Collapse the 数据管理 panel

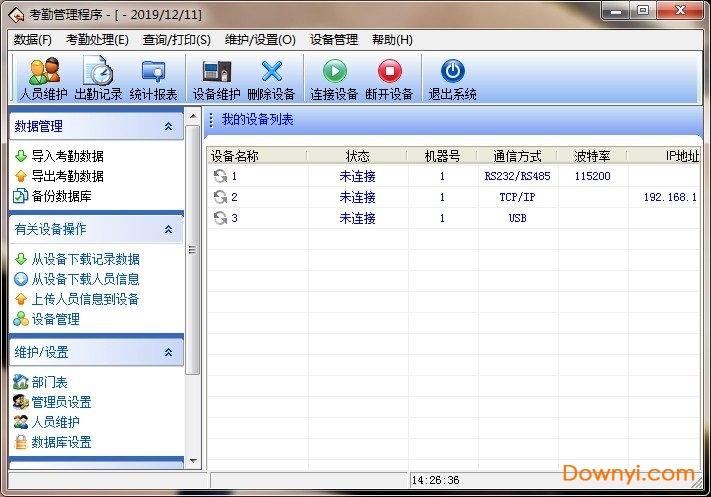click(x=168, y=127)
